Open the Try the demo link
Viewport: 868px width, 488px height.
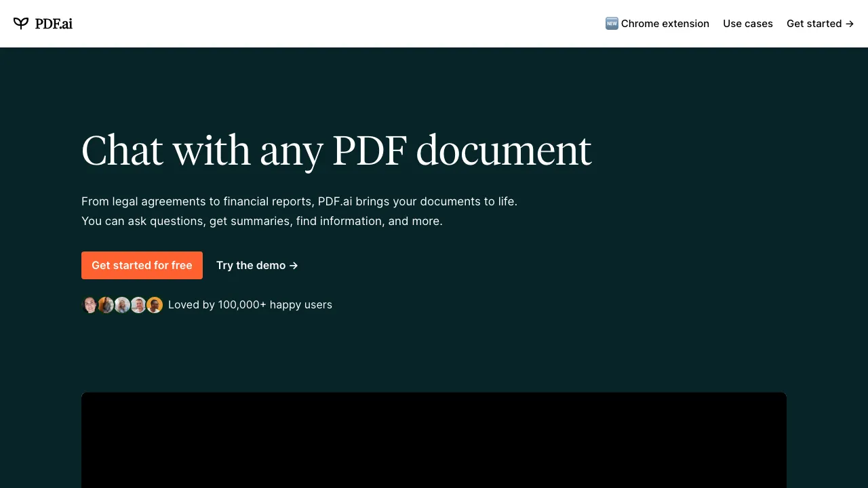point(257,265)
